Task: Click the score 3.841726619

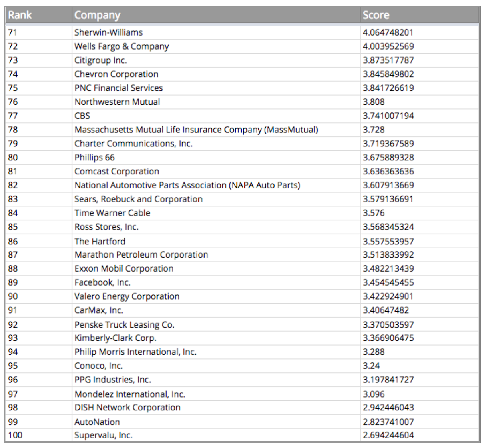Action: (x=388, y=88)
